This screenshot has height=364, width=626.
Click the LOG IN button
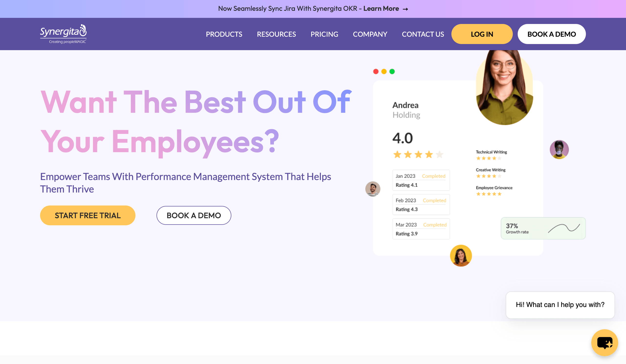point(482,34)
